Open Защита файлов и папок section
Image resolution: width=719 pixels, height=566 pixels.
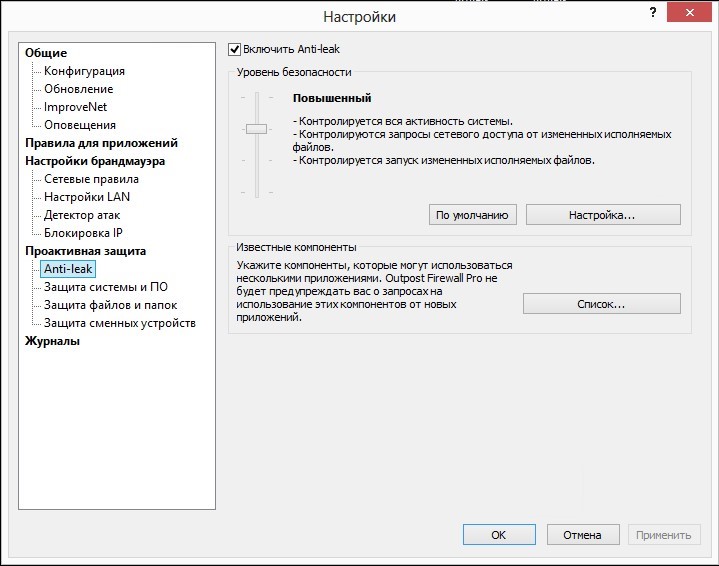pos(111,305)
